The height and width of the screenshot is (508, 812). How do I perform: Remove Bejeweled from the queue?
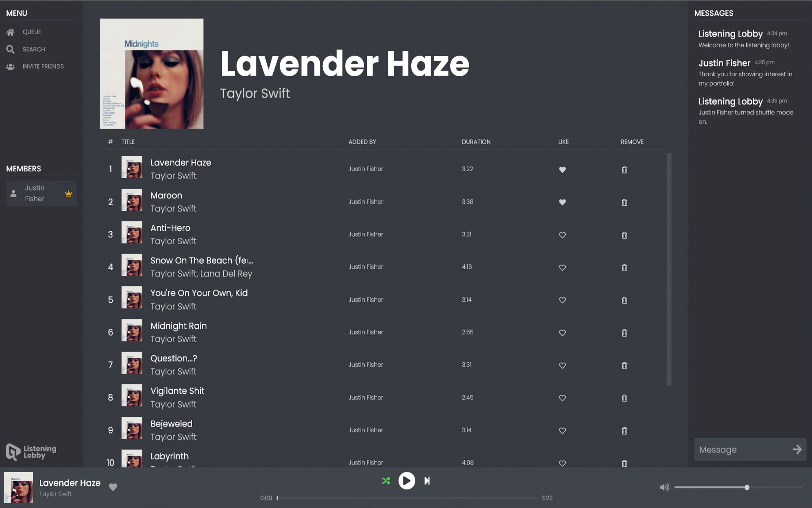(x=624, y=431)
